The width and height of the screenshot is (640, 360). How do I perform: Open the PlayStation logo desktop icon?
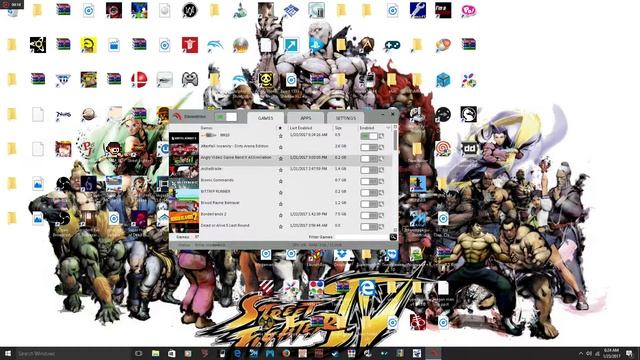[x=316, y=44]
